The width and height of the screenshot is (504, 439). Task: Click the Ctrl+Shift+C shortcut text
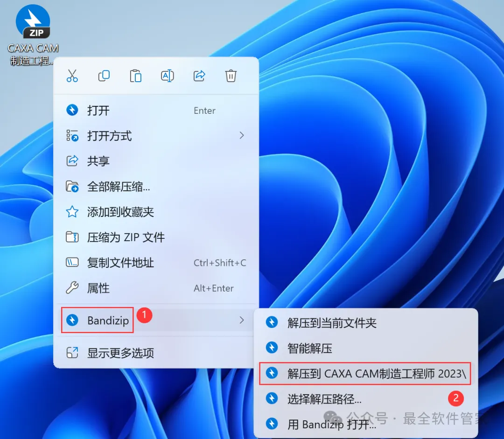[220, 263]
